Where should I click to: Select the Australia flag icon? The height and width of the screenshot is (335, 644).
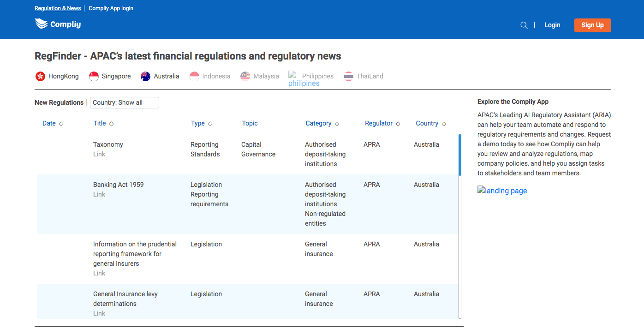coord(146,76)
